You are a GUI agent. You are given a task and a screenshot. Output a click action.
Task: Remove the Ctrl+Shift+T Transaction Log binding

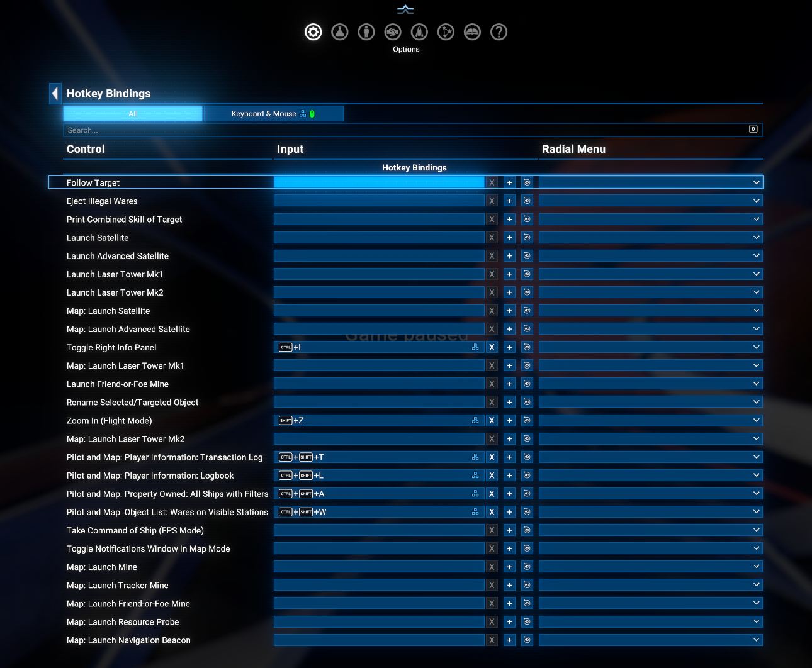tap(492, 457)
